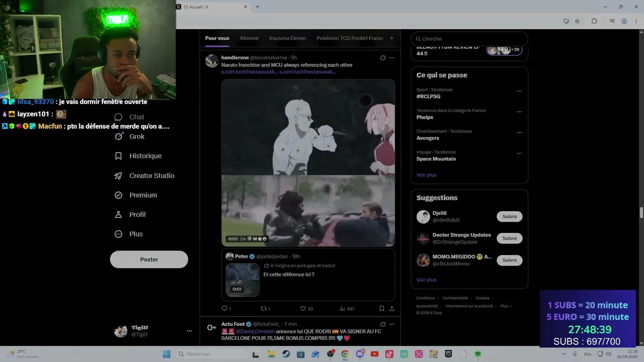The height and width of the screenshot is (362, 644).
Task: Open options for Space Mountain trend
Action: pyautogui.click(x=519, y=153)
